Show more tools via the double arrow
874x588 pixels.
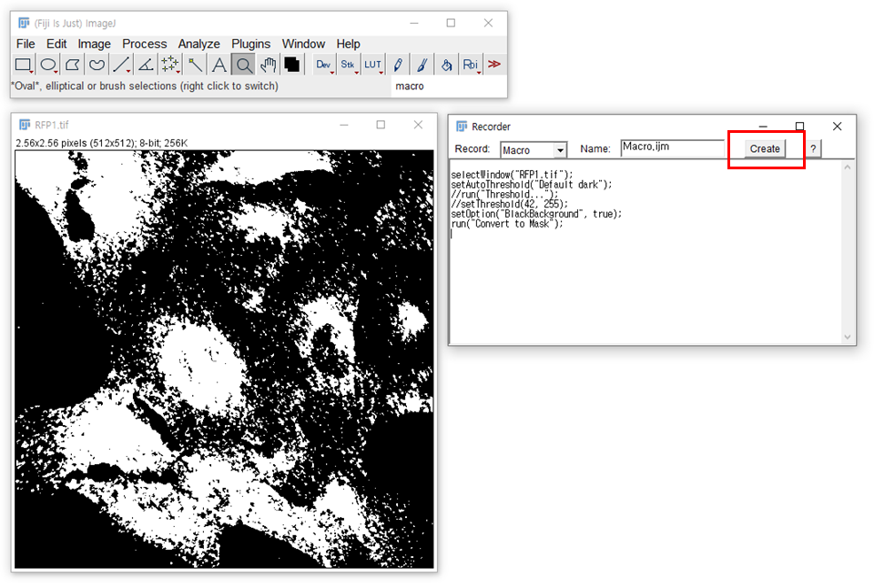click(x=496, y=64)
